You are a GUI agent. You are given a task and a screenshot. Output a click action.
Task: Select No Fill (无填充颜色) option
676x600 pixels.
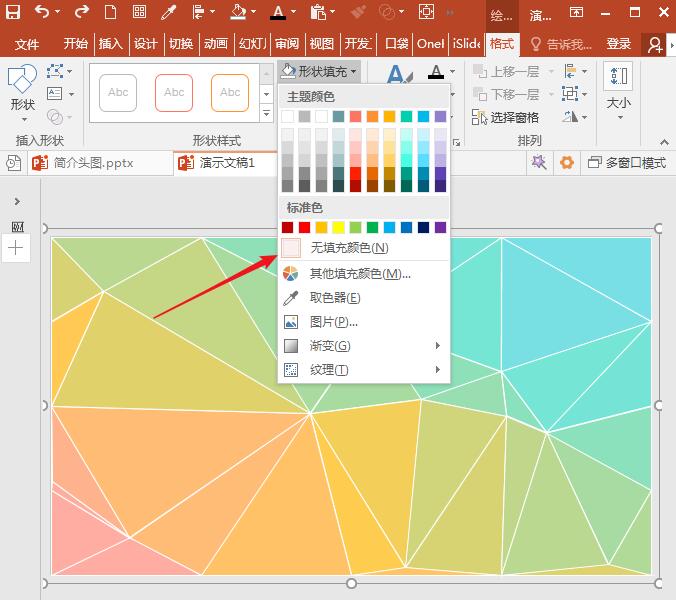coord(348,247)
